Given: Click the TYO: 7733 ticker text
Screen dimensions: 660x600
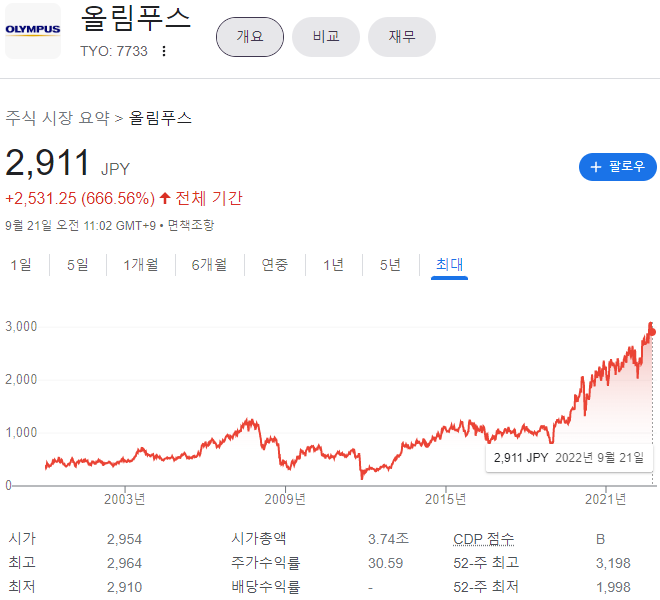Looking at the screenshot, I should (114, 51).
